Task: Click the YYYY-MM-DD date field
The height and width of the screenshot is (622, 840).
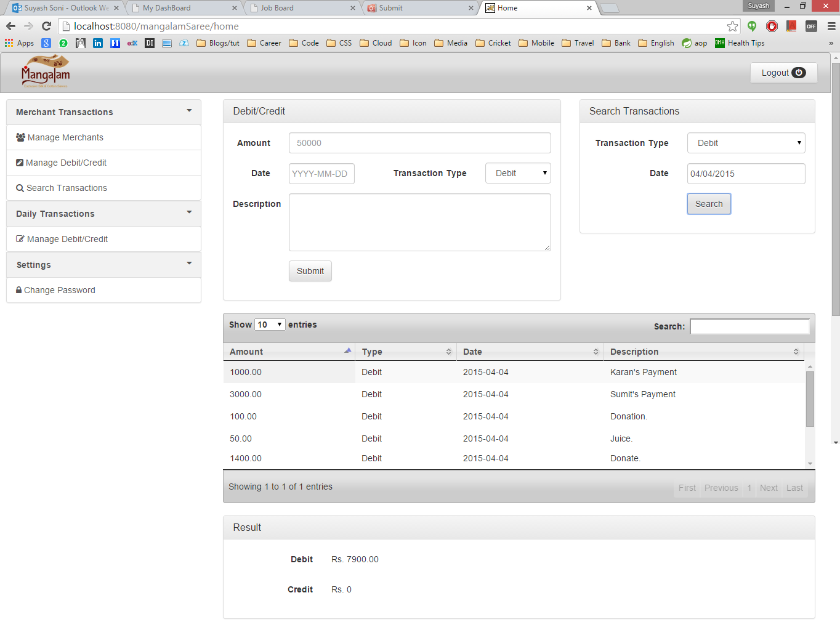Action: point(321,174)
